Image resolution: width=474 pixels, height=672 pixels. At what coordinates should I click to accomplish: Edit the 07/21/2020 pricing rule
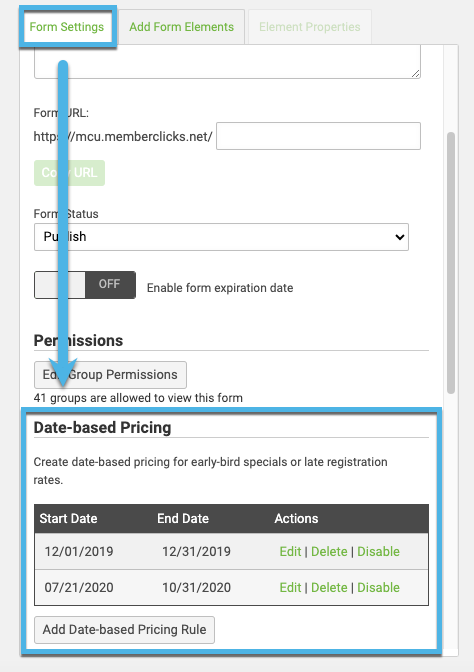pyautogui.click(x=290, y=588)
